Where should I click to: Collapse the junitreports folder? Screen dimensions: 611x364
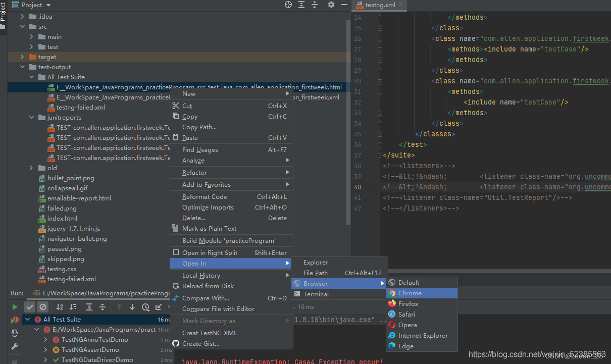(32, 118)
